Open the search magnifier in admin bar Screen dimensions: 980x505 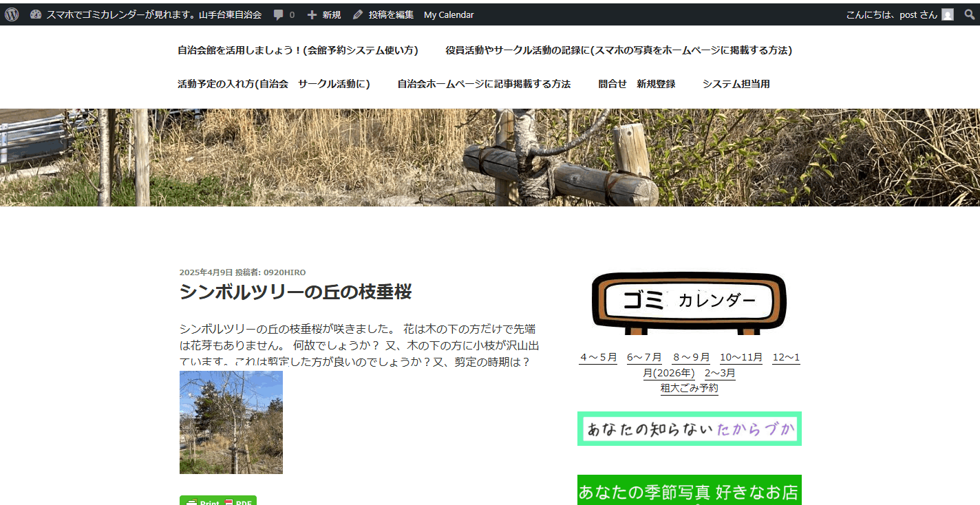[x=969, y=14]
